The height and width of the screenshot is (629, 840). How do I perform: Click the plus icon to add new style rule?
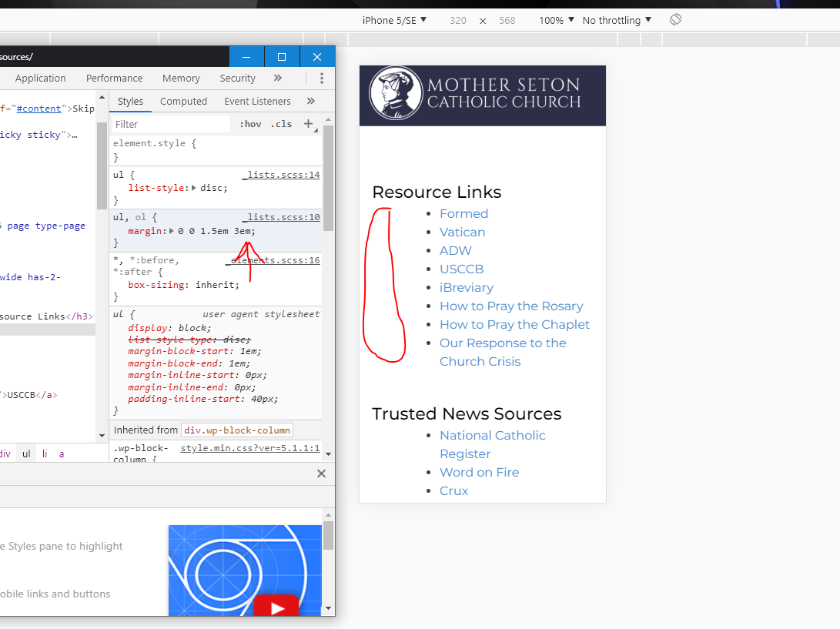tap(308, 123)
